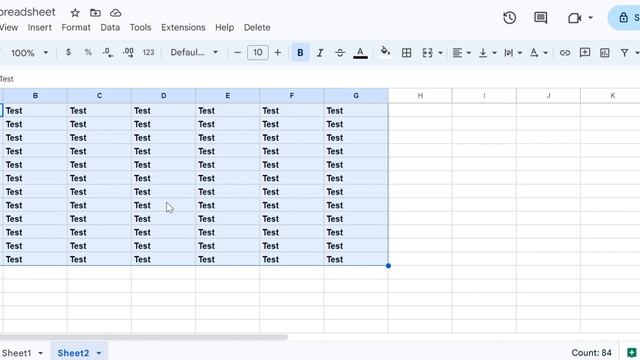The height and width of the screenshot is (360, 640).
Task: Open Sheet1 tab dropdown arrow
Action: tap(40, 353)
